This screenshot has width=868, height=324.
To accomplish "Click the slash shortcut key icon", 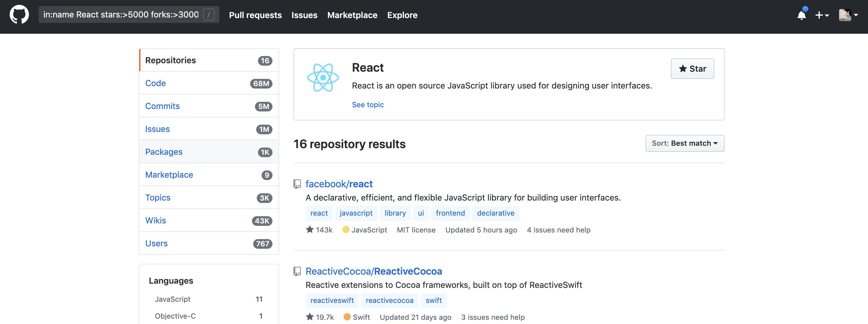I will (209, 15).
